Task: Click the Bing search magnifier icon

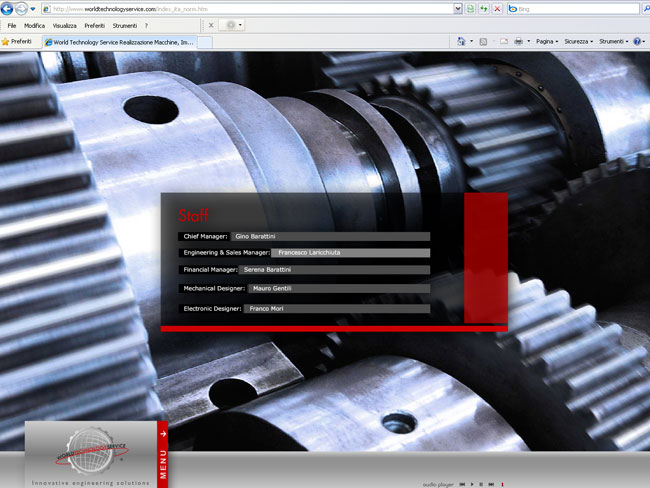Action: (646, 9)
